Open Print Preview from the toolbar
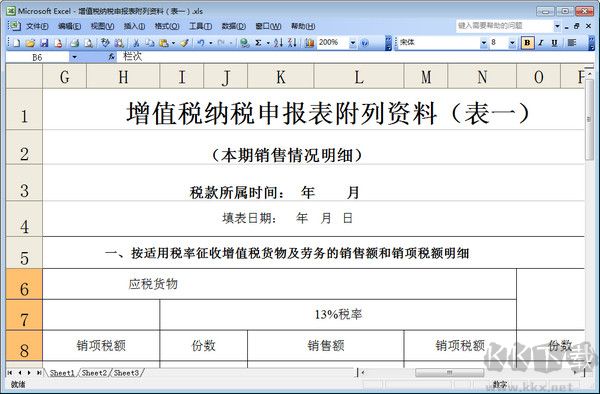The image size is (600, 394). (x=88, y=43)
